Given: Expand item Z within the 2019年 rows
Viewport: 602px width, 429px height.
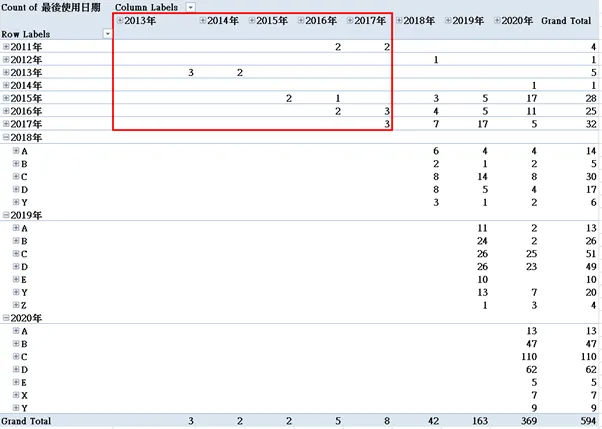Looking at the screenshot, I should [x=16, y=305].
